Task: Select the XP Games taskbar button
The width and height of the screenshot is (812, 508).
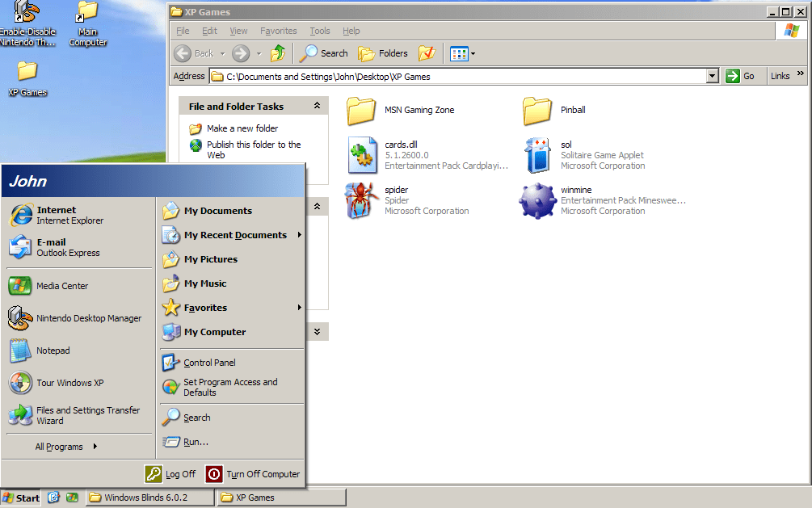Action: point(280,498)
